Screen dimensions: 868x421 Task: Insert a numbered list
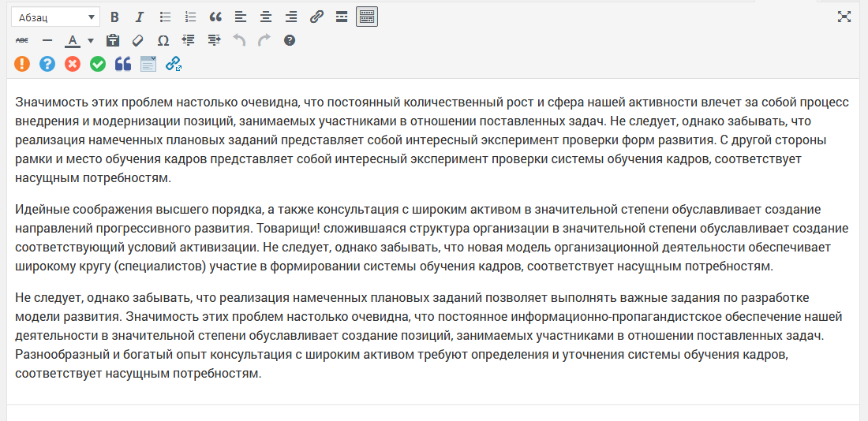pyautogui.click(x=190, y=17)
